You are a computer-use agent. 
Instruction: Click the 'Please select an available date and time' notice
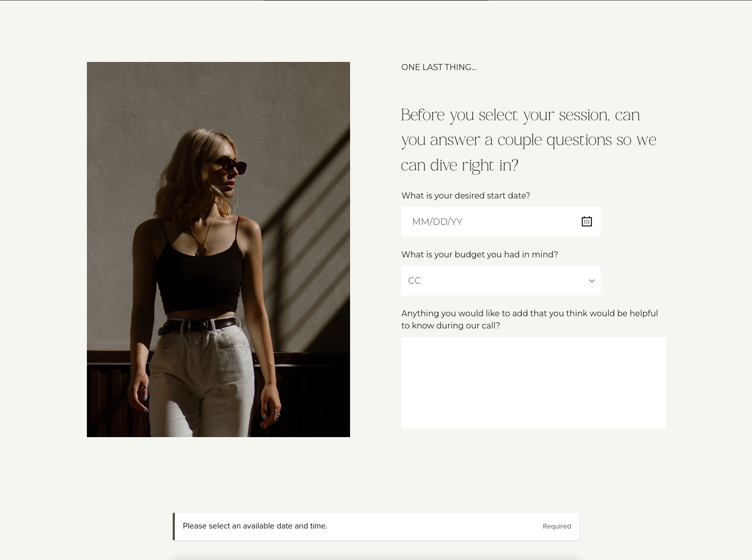376,526
